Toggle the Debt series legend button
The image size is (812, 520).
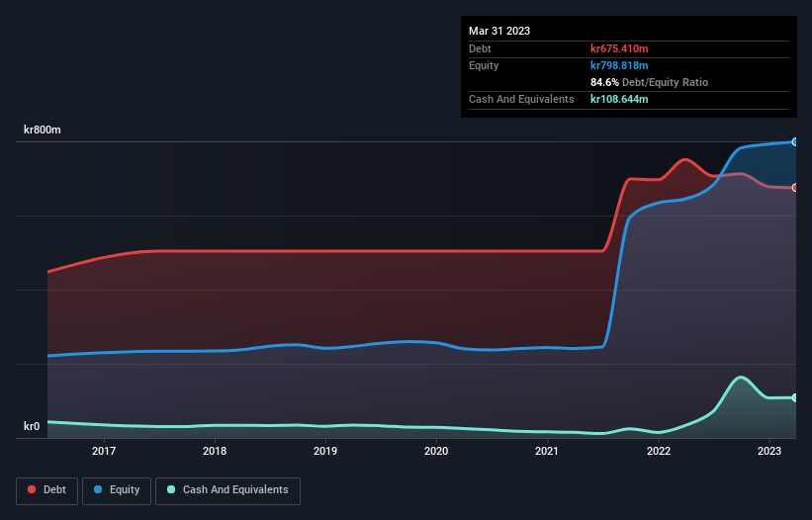[x=47, y=490]
